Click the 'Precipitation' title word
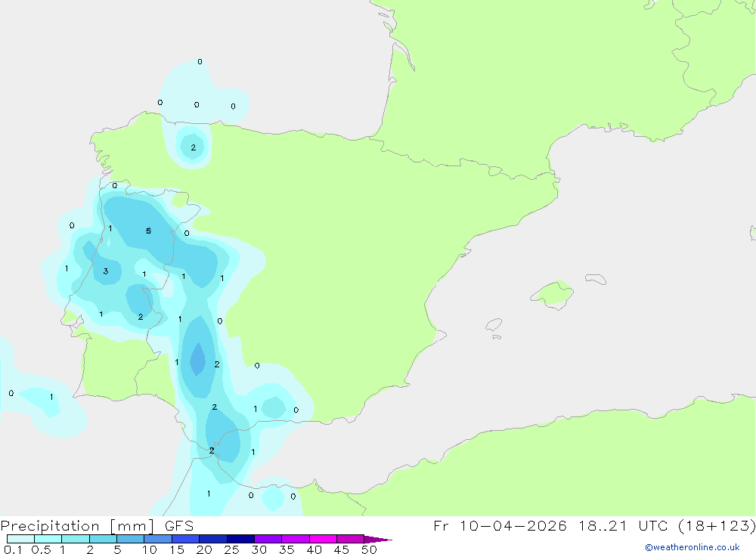 (50, 526)
